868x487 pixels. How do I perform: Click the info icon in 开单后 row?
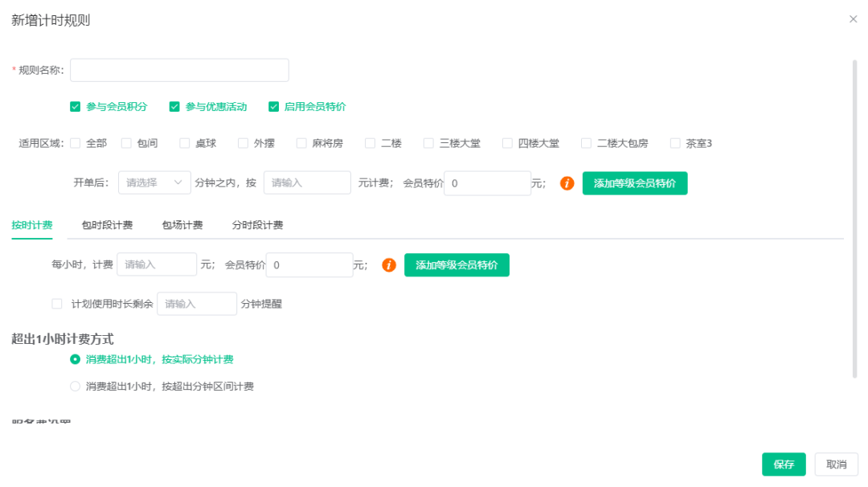(x=567, y=183)
